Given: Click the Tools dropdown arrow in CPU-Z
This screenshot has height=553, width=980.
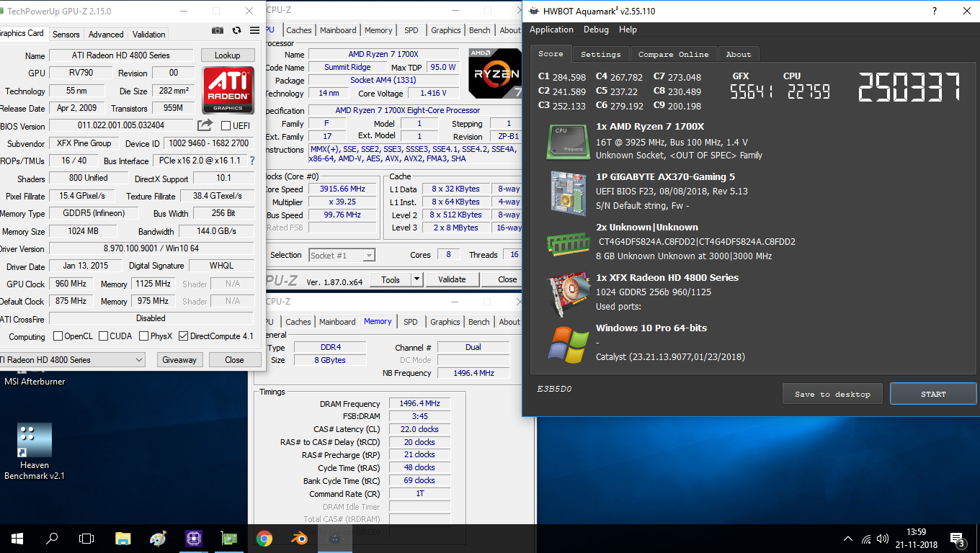Looking at the screenshot, I should click(x=416, y=279).
